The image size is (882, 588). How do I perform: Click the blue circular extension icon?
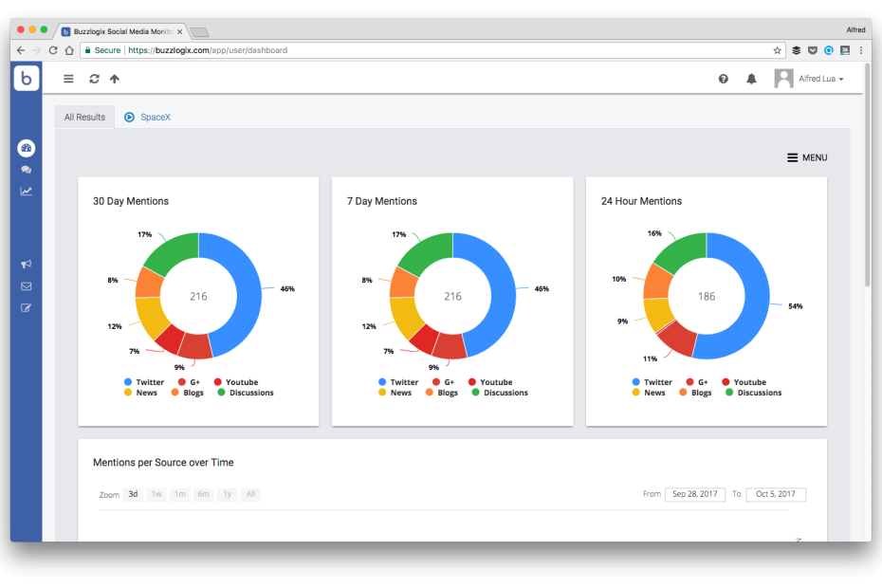(829, 50)
